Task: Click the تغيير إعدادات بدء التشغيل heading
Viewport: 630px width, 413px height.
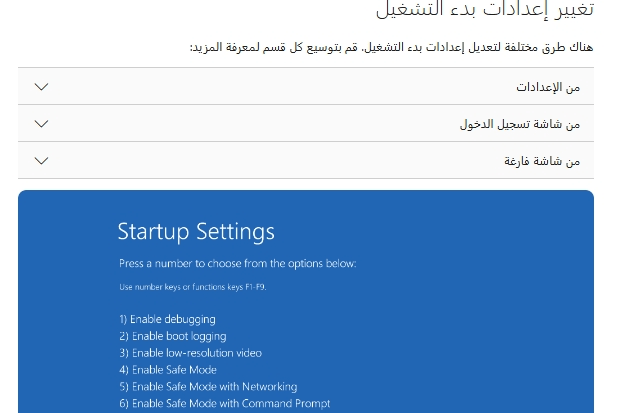Action: tap(485, 9)
